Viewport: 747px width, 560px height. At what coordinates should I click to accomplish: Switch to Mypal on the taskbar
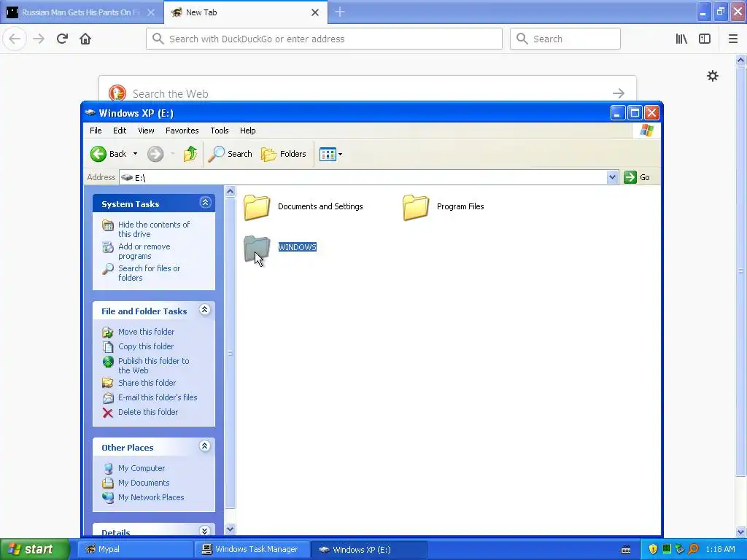[135, 549]
